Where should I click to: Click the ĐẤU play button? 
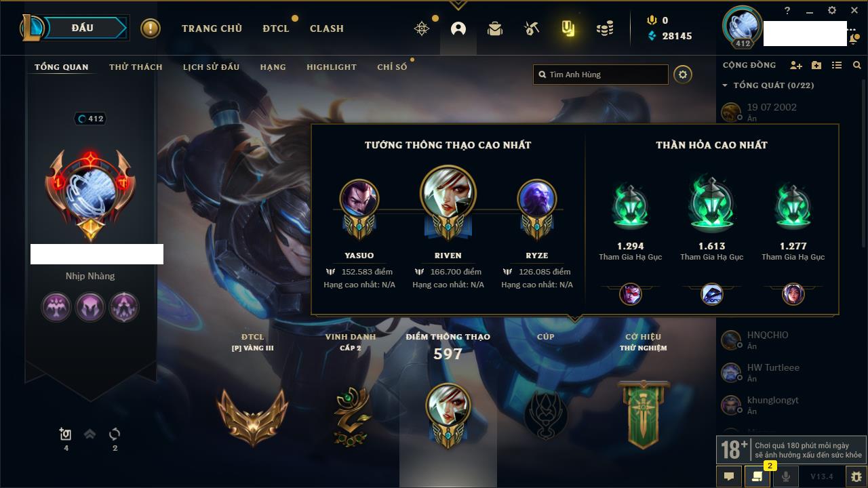(83, 28)
